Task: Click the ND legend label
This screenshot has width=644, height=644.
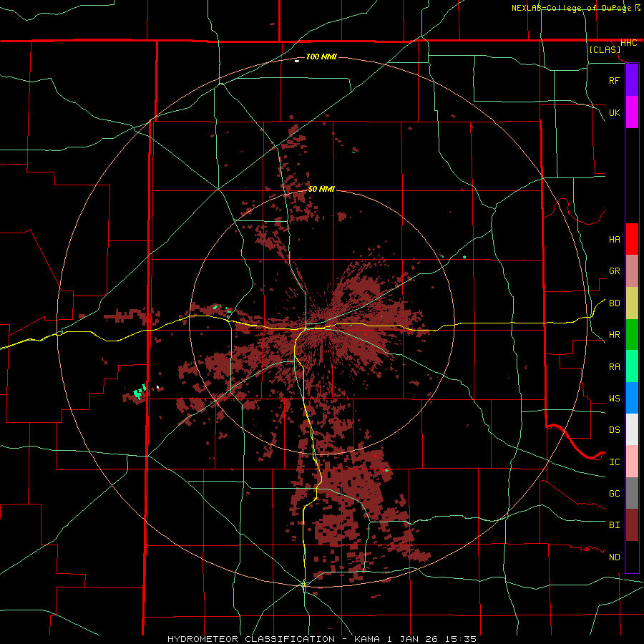Action: [614, 557]
